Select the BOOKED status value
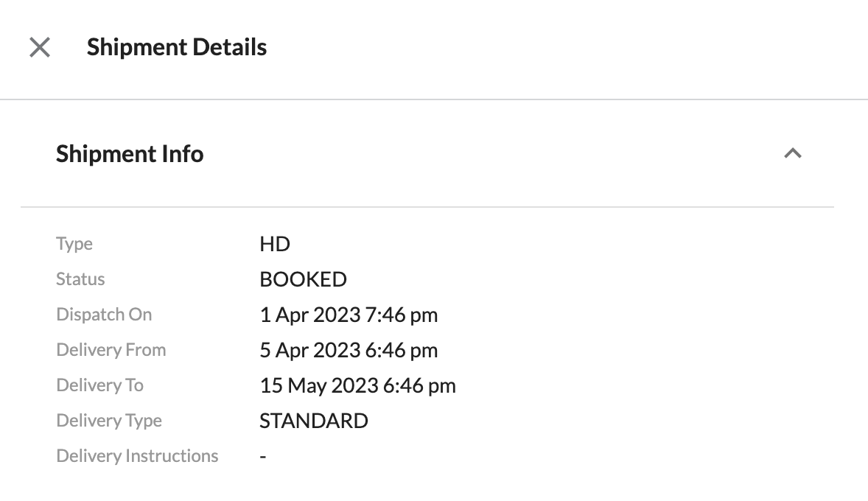The height and width of the screenshot is (501, 868). tap(303, 280)
